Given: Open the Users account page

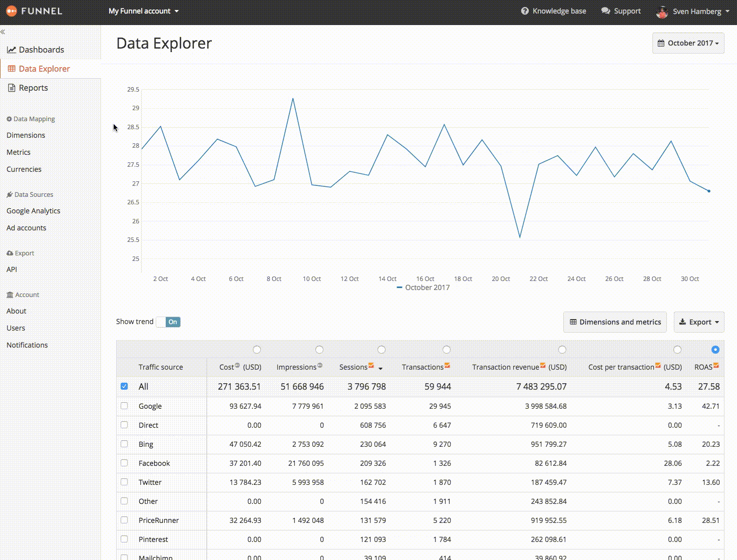Looking at the screenshot, I should [16, 328].
